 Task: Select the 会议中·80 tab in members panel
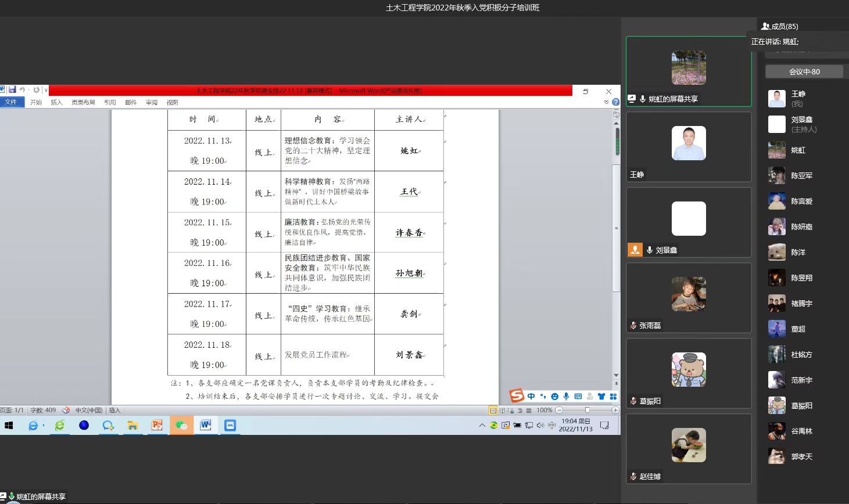(804, 71)
